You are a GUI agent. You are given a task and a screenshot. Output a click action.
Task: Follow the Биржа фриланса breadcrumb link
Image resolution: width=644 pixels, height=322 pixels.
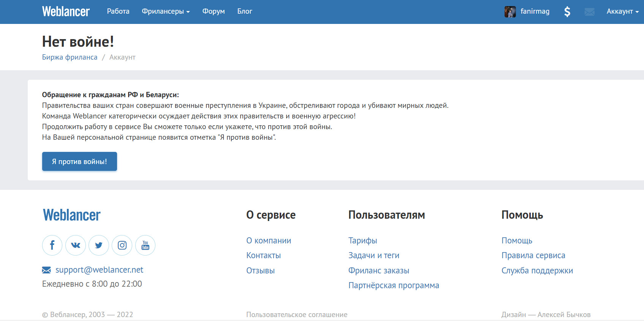pos(70,57)
